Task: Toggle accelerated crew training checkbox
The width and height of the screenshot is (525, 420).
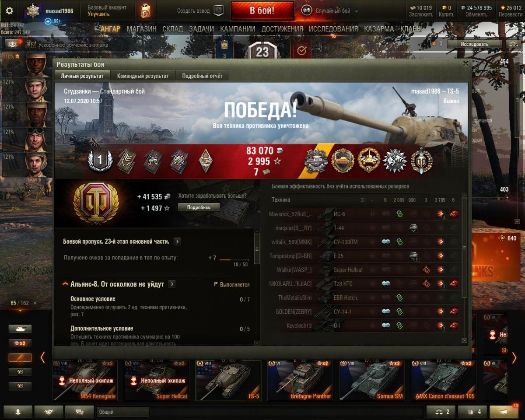Action: pyautogui.click(x=32, y=44)
